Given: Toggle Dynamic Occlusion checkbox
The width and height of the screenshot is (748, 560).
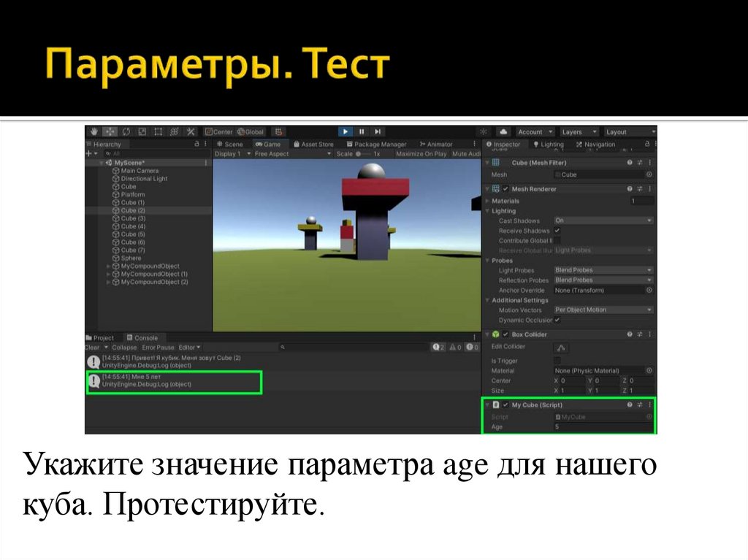Looking at the screenshot, I should pos(557,320).
